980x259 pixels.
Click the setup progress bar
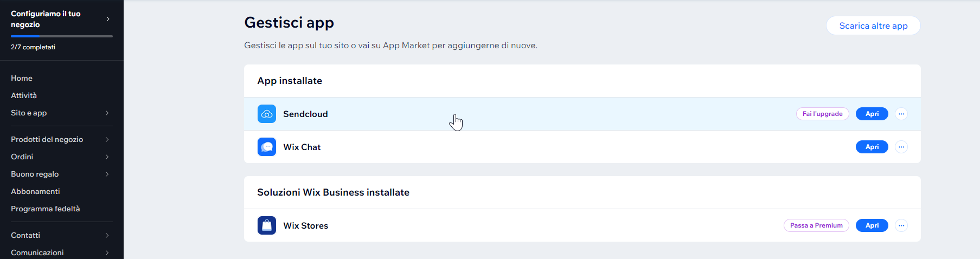[x=62, y=36]
